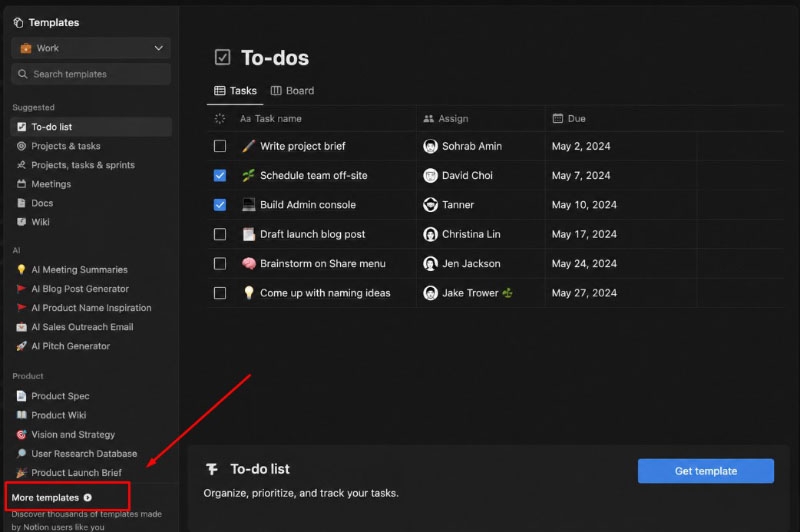Viewport: 800px width, 532px height.
Task: Click the AI Pitch Generator rocket icon
Action: 21,346
